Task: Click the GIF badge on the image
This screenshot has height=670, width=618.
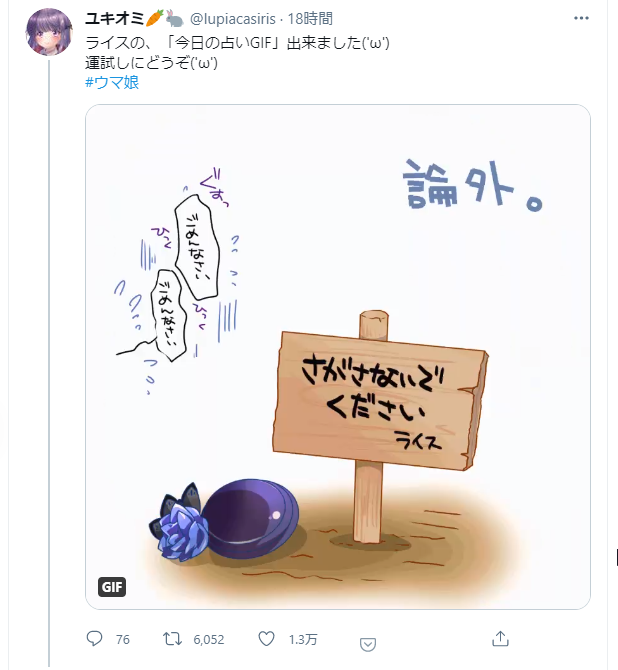Action: [112, 587]
